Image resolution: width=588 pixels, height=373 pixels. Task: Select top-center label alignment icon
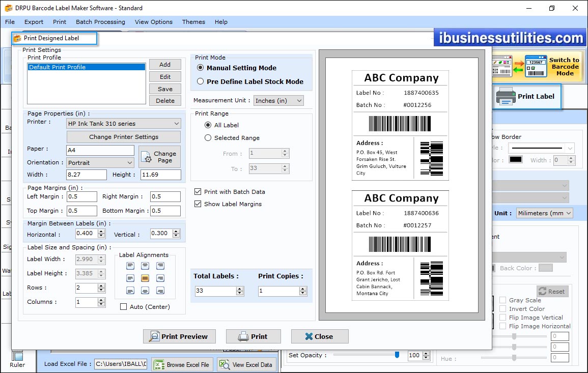pos(145,266)
